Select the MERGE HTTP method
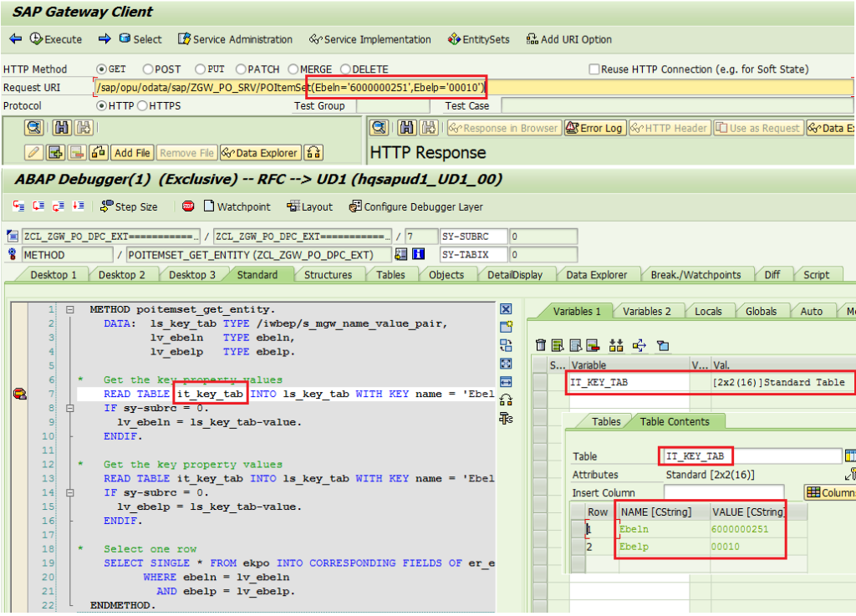Viewport: 856px width, 616px height. (293, 69)
